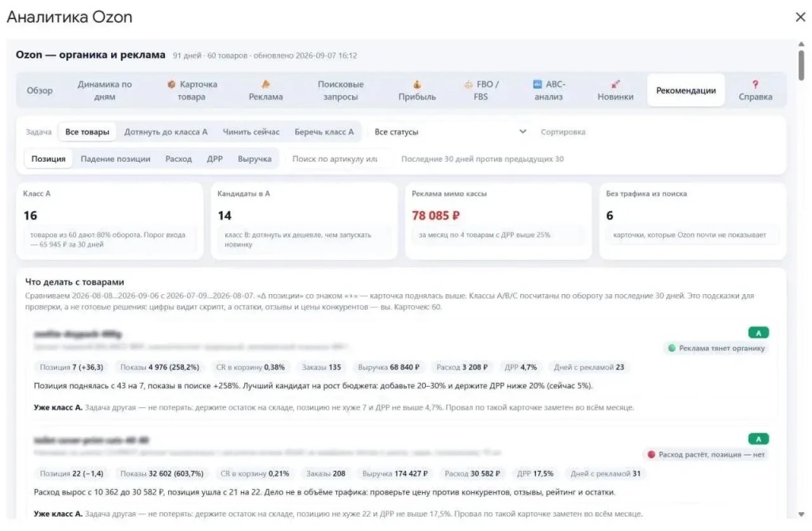
Task: Switch to the Обзор tab
Action: point(40,90)
